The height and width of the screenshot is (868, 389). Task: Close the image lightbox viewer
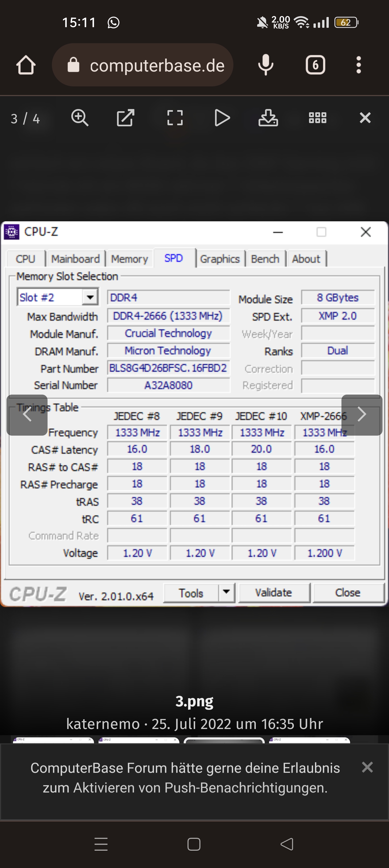[365, 118]
